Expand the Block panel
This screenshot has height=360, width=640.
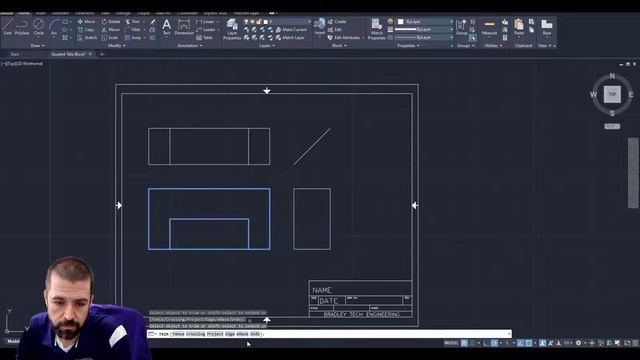(x=339, y=46)
